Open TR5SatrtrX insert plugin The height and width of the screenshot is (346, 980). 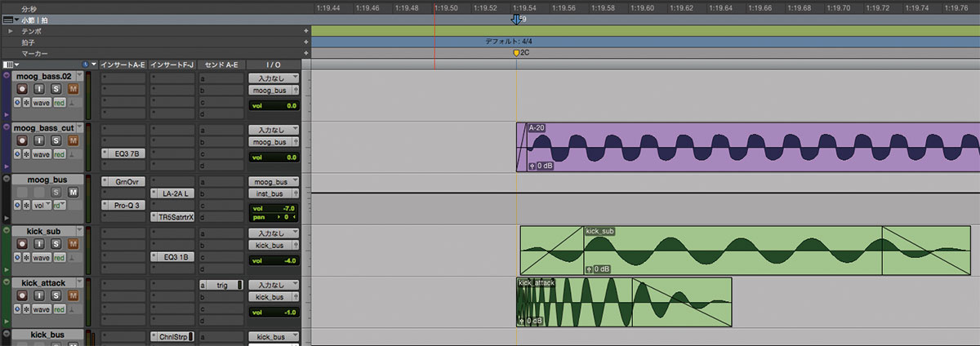(171, 217)
